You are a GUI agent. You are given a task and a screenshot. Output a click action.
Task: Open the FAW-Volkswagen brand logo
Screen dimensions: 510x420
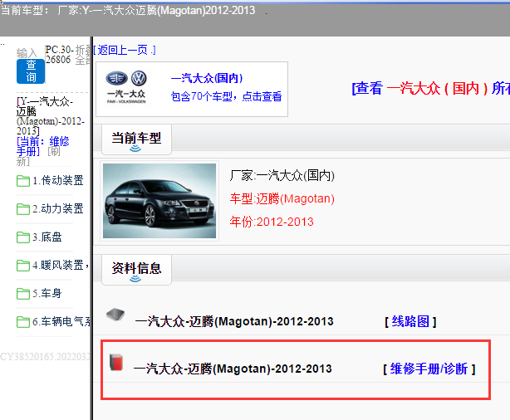coord(126,87)
